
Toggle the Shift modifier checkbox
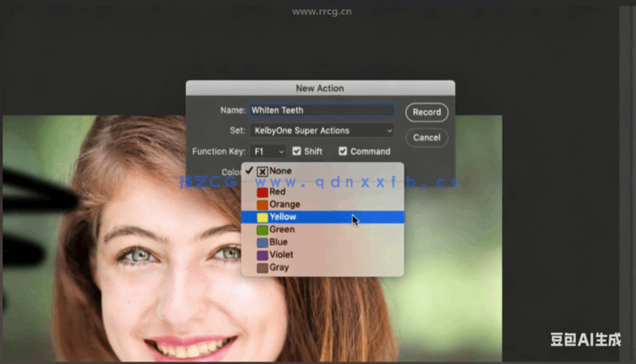[297, 151]
